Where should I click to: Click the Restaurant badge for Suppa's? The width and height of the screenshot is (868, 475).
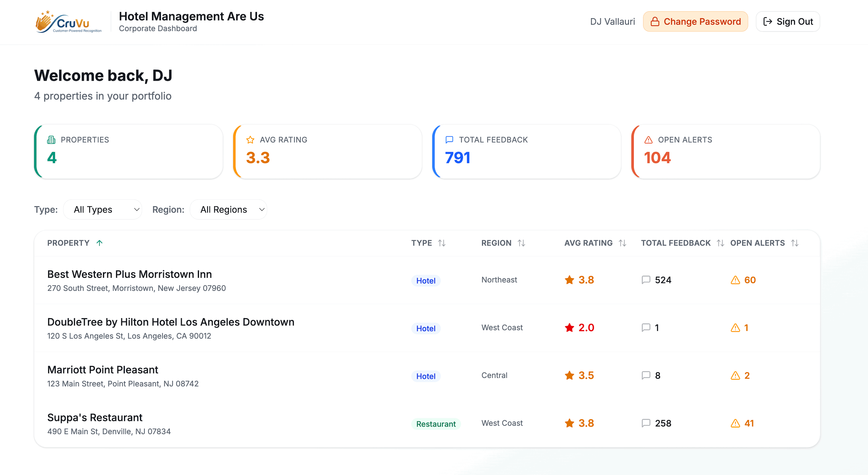coord(436,424)
